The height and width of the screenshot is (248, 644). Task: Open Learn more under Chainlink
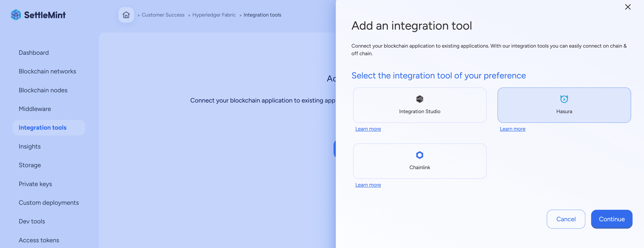[368, 185]
